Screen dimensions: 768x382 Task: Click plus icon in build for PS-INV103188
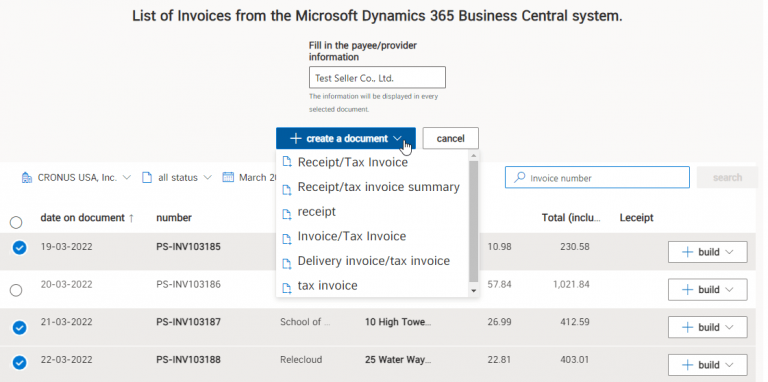click(x=688, y=365)
